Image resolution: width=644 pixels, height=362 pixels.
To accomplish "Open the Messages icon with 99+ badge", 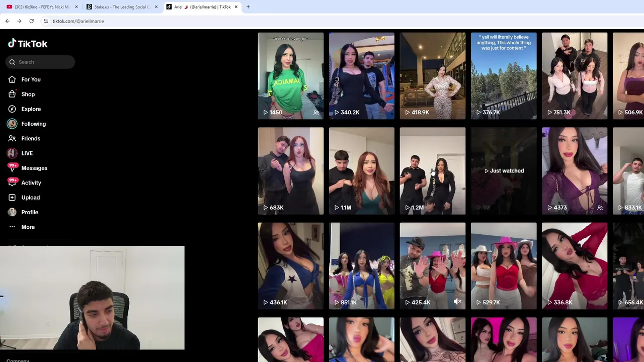I will (x=12, y=168).
